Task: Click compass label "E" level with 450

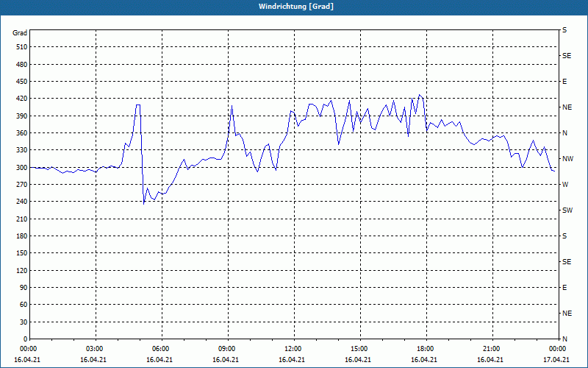Action: 564,82
